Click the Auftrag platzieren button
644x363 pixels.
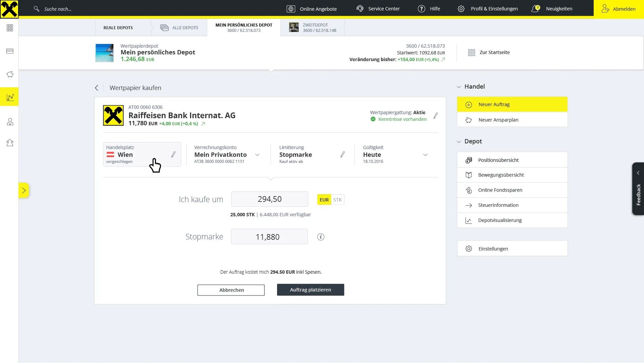pos(310,290)
